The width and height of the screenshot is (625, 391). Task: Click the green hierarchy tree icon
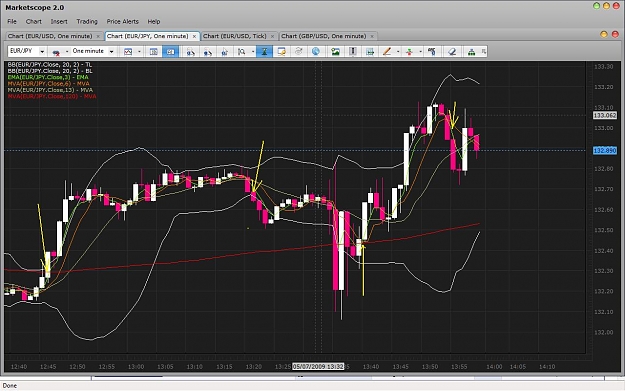point(472,51)
